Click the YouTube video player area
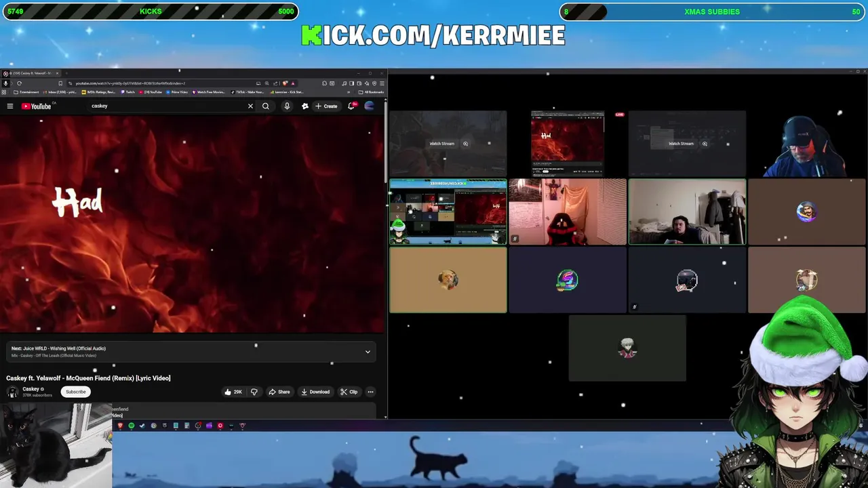The height and width of the screenshot is (488, 868). 193,224
